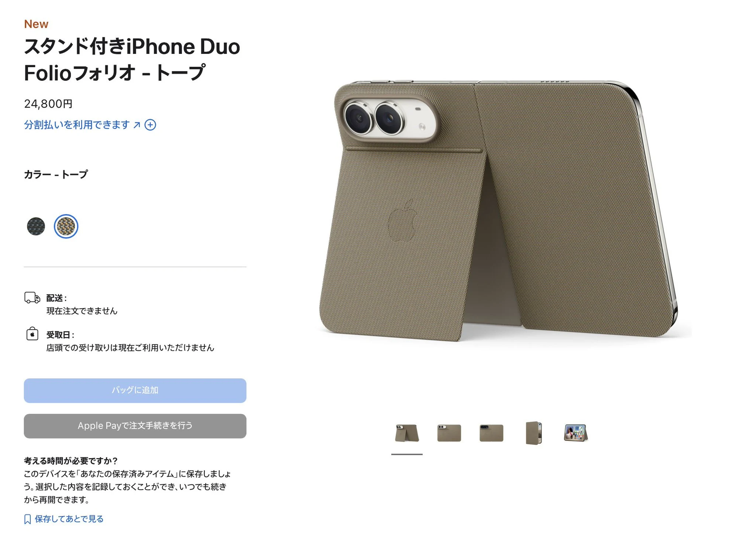Click the product title スタンド付きiPhone Duo Folio
The image size is (756, 540).
[132, 59]
